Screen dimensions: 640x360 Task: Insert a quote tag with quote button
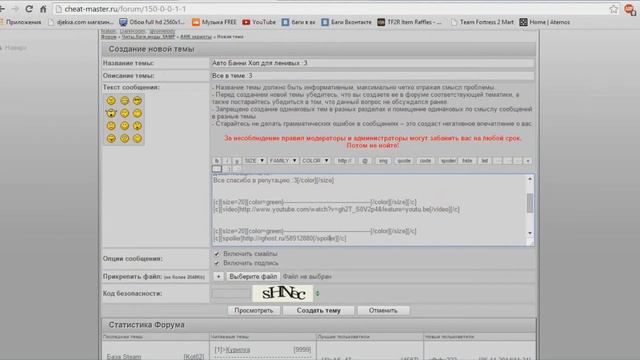coord(404,161)
